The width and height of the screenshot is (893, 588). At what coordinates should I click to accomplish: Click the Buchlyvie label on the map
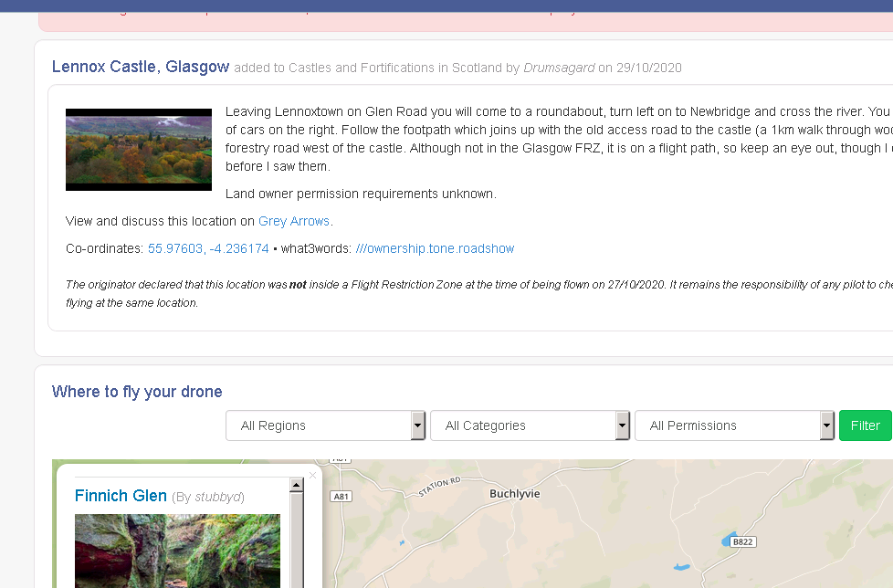(515, 494)
